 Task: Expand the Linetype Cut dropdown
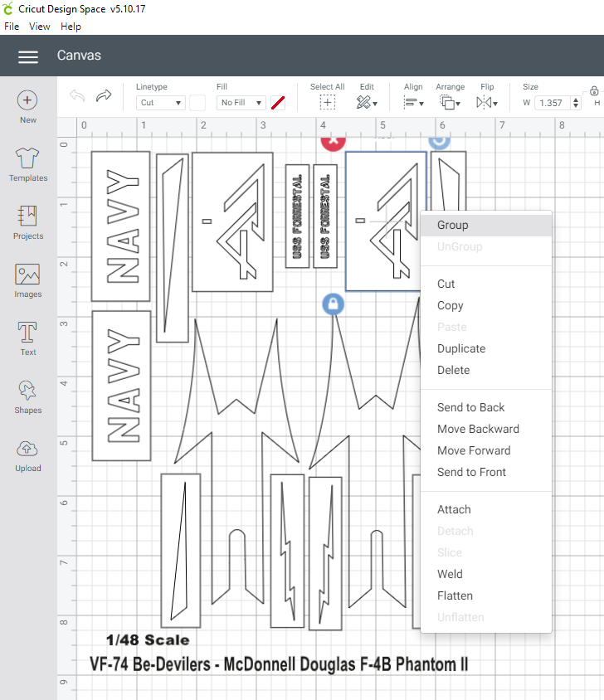[x=161, y=103]
